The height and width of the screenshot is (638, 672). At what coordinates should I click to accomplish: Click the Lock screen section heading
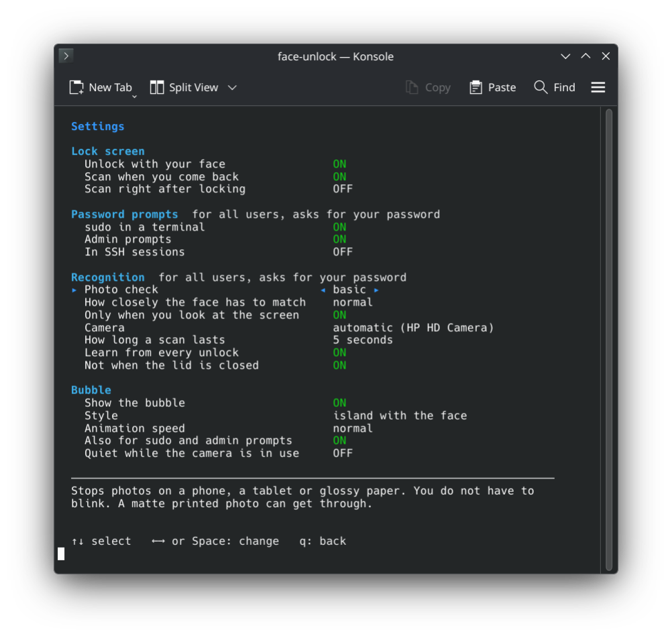point(108,151)
